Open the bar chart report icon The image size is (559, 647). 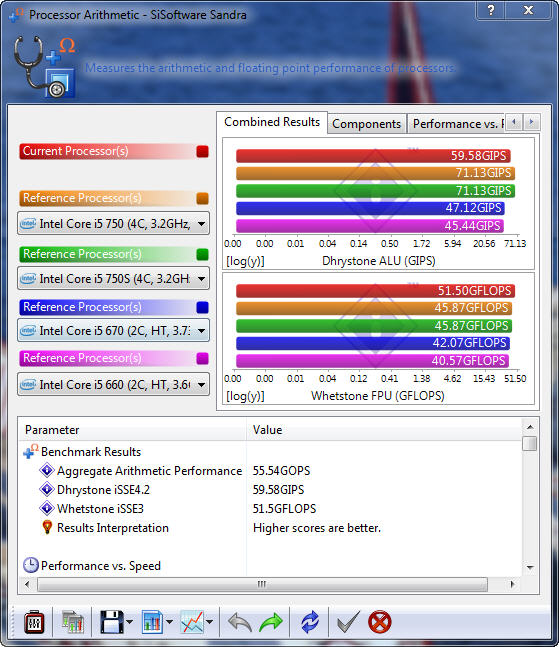pyautogui.click(x=152, y=622)
